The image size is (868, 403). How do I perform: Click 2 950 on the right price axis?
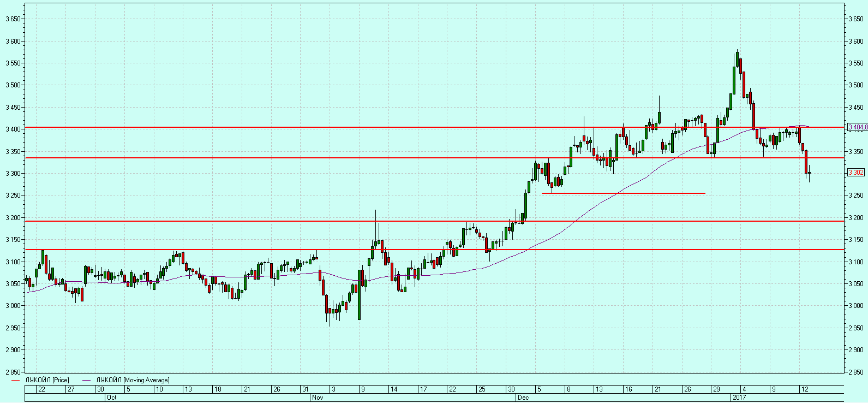(856, 328)
